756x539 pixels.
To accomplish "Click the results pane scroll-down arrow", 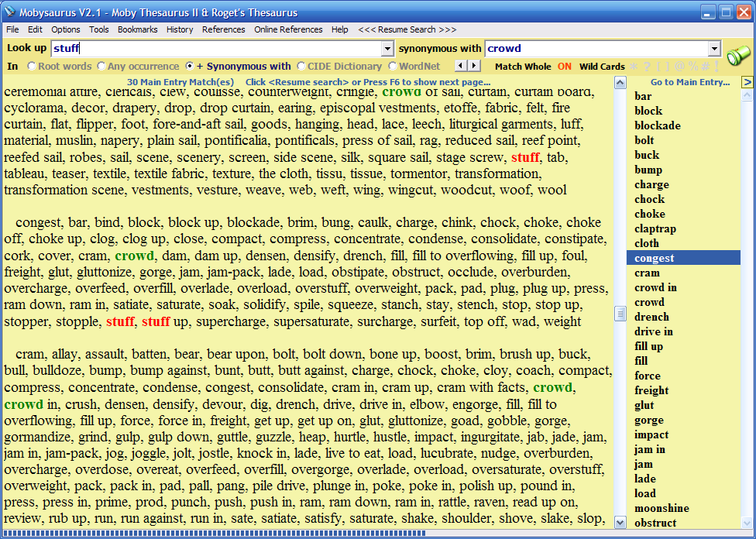I will [620, 523].
